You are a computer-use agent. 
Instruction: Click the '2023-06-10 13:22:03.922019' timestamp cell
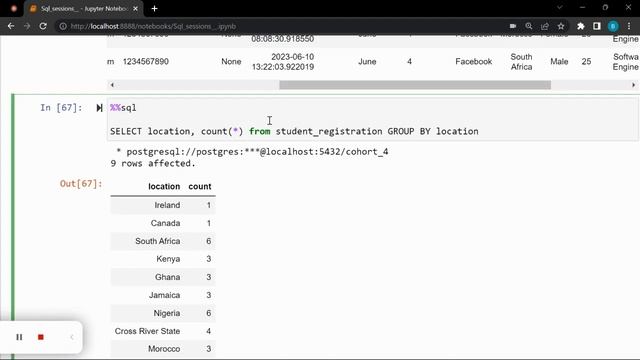click(x=283, y=62)
